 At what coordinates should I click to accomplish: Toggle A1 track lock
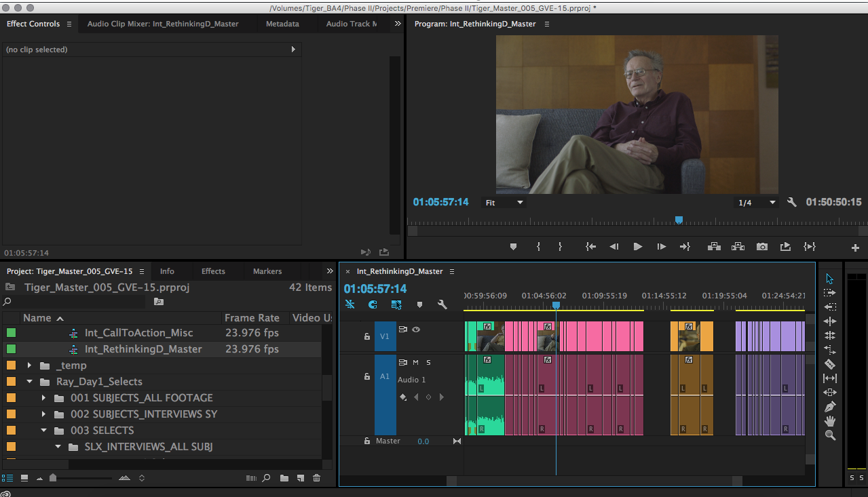point(367,377)
